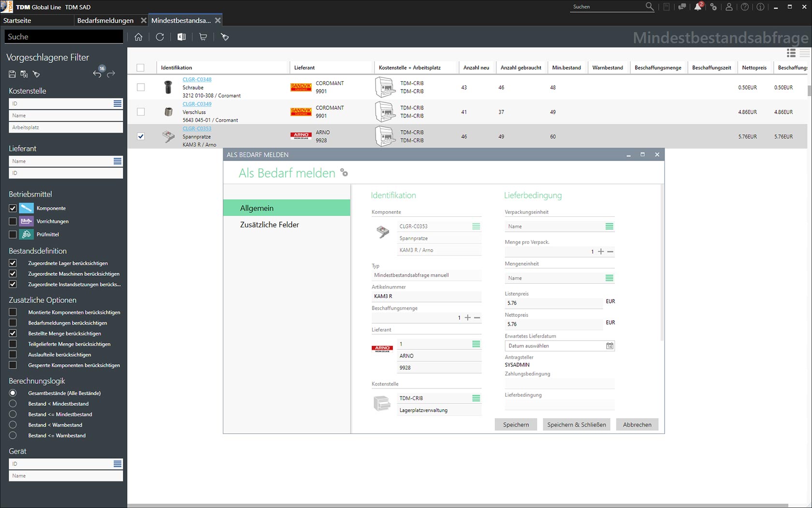Toggle Zugeordnete Lager berücksichtigen
This screenshot has width=812, height=508.
[13, 263]
